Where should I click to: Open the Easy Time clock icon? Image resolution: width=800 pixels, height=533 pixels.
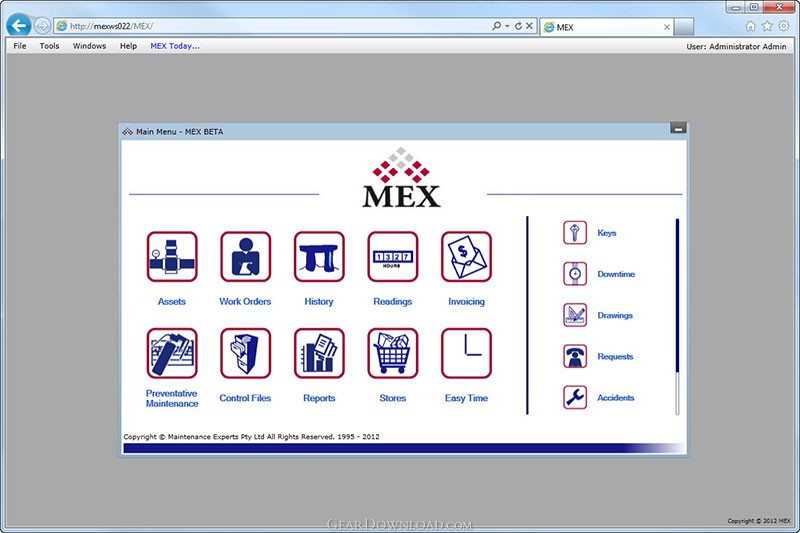pyautogui.click(x=466, y=353)
